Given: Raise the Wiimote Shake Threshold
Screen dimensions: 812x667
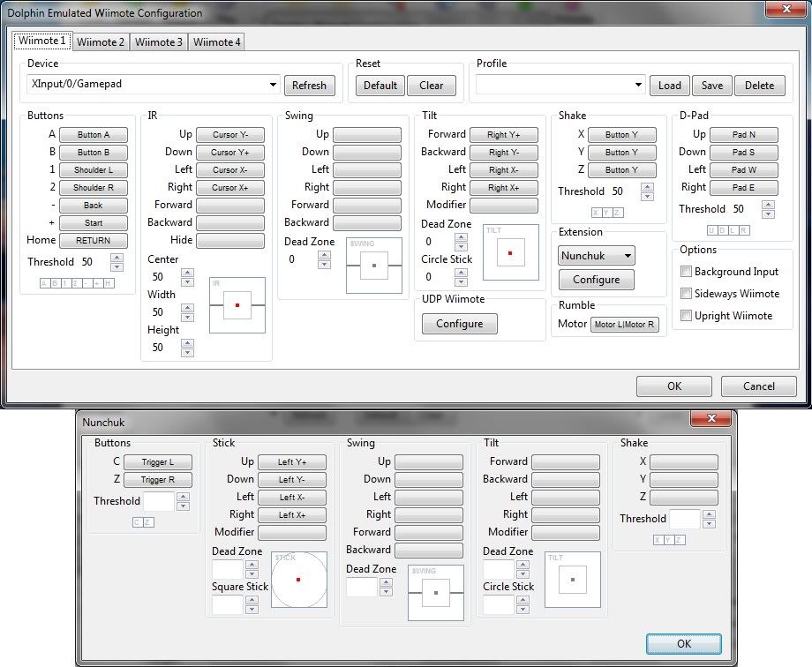Looking at the screenshot, I should (x=647, y=187).
